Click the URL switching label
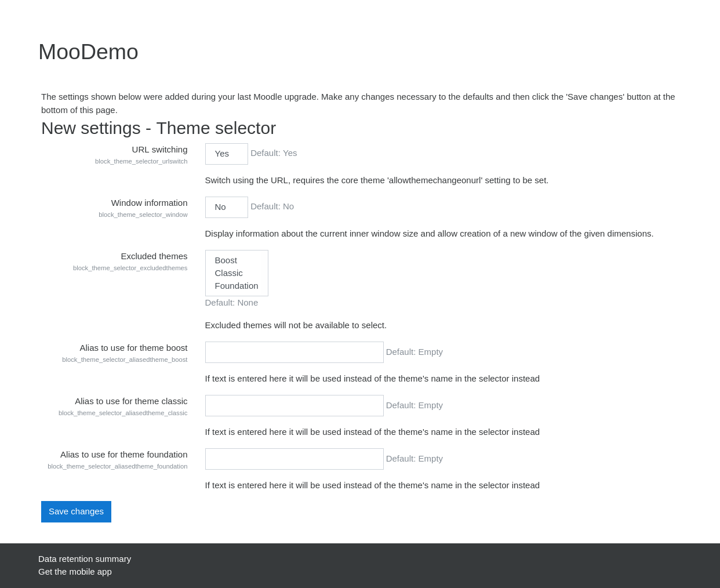Screen dimensions: 720x588 (159, 150)
